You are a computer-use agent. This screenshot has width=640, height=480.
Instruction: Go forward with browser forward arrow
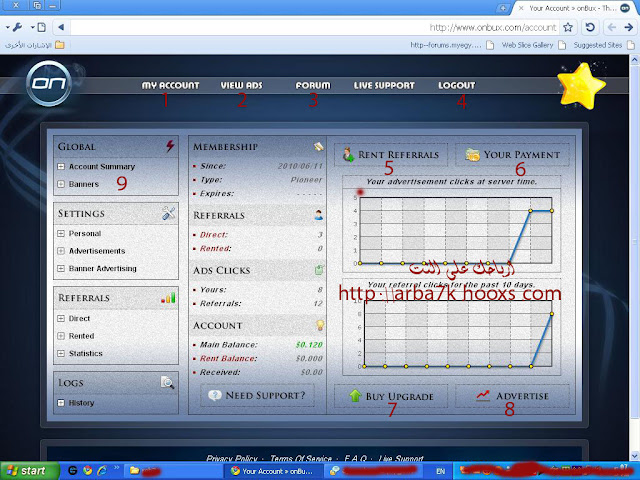coord(629,27)
